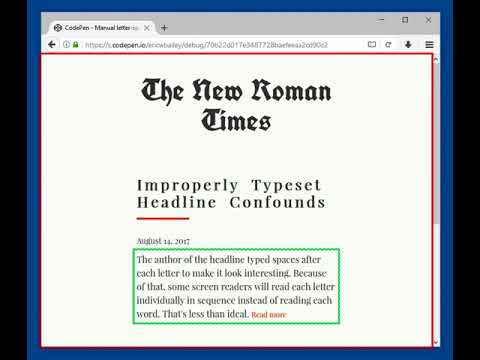The image size is (480, 360).
Task: Focus the codepen.io URL address field
Action: 206,45
